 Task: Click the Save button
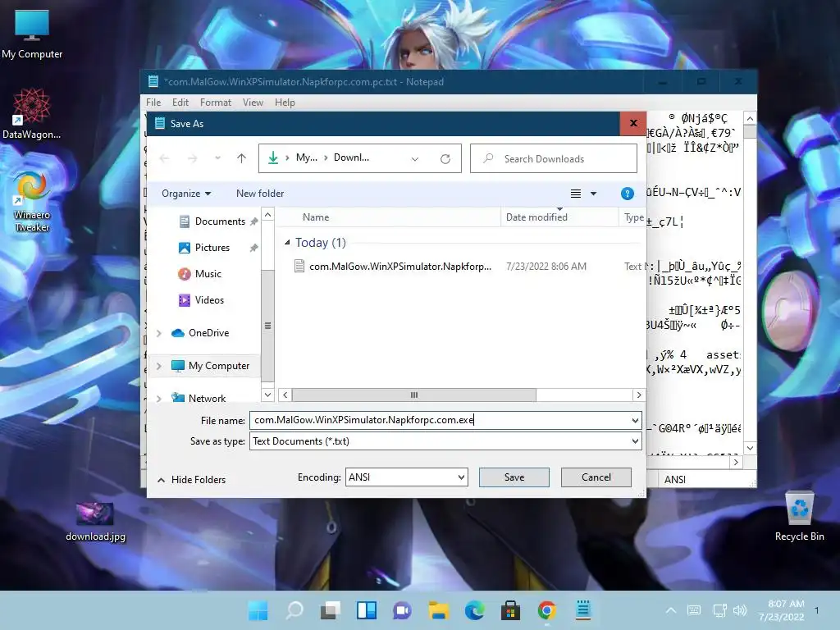pyautogui.click(x=514, y=477)
